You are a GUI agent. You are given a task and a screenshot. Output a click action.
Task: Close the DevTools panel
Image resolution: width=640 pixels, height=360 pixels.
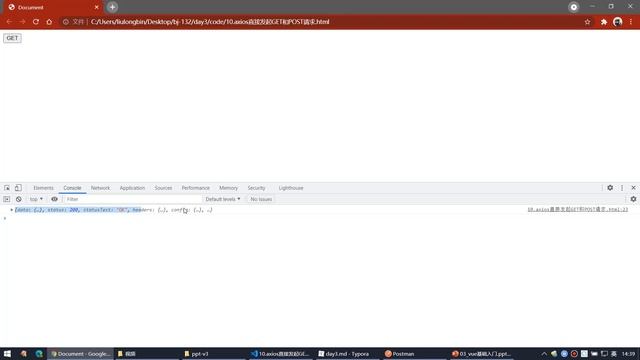[x=633, y=188]
